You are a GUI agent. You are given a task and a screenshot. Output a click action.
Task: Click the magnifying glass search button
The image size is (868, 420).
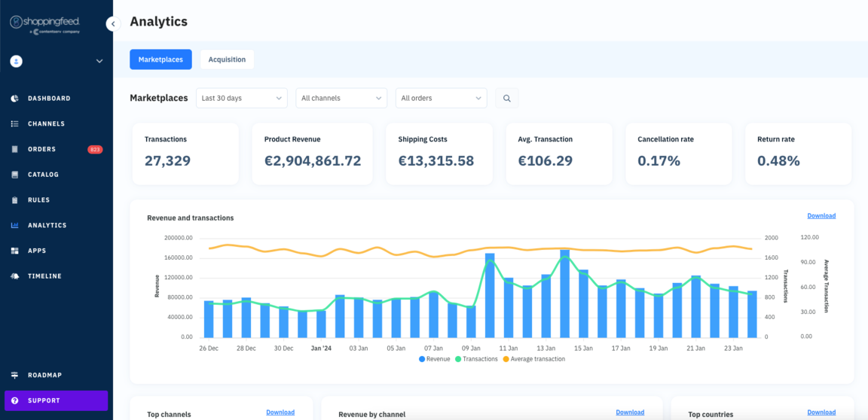[x=506, y=98]
